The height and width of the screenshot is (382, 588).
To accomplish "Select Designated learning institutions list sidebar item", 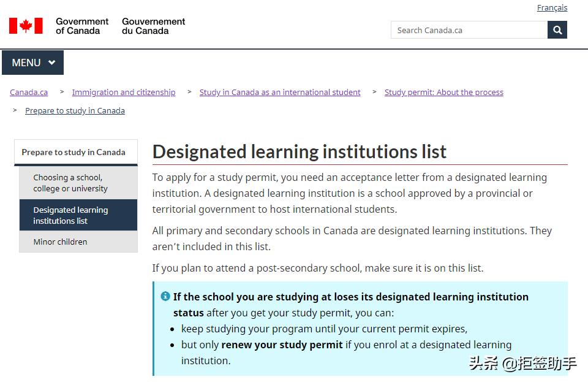I will 70,215.
